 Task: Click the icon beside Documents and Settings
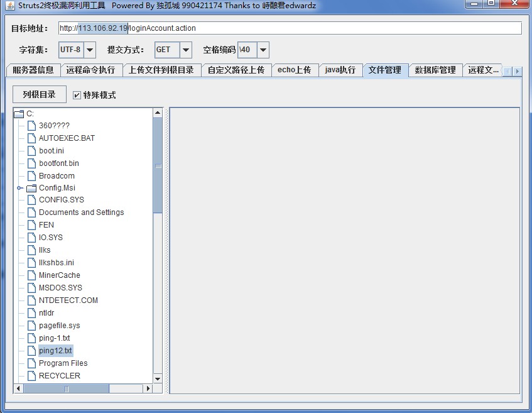tap(31, 212)
